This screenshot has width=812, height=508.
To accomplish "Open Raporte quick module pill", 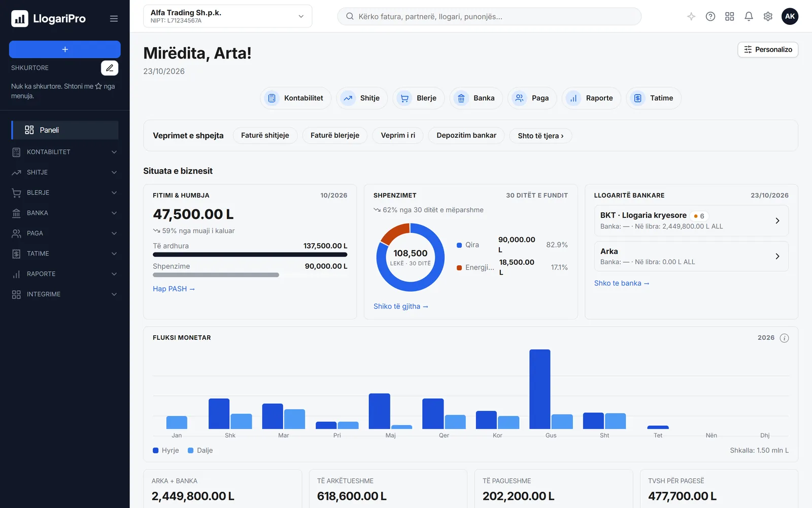I will coord(591,98).
